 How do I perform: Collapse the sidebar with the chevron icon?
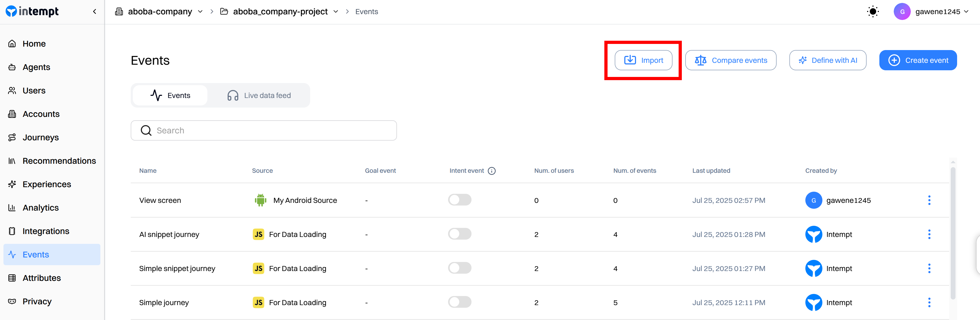point(94,12)
